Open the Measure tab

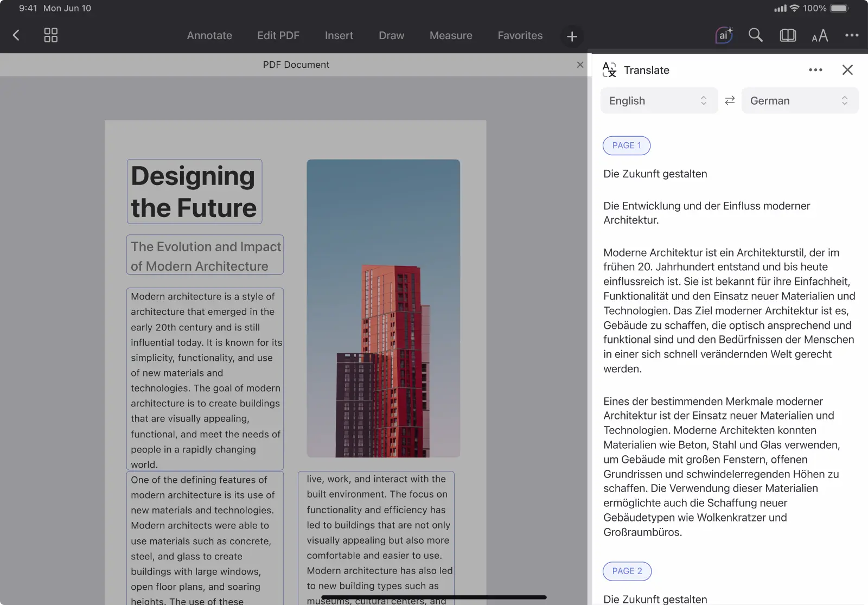[451, 36]
